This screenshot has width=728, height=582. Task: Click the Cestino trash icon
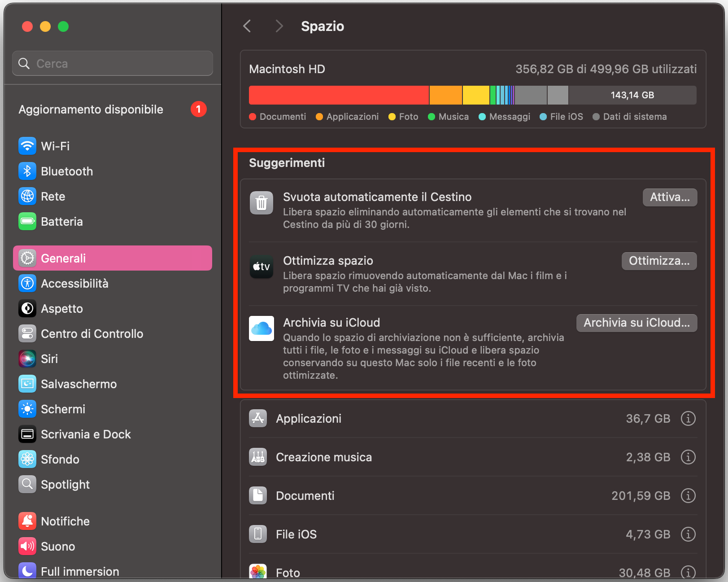(x=262, y=203)
